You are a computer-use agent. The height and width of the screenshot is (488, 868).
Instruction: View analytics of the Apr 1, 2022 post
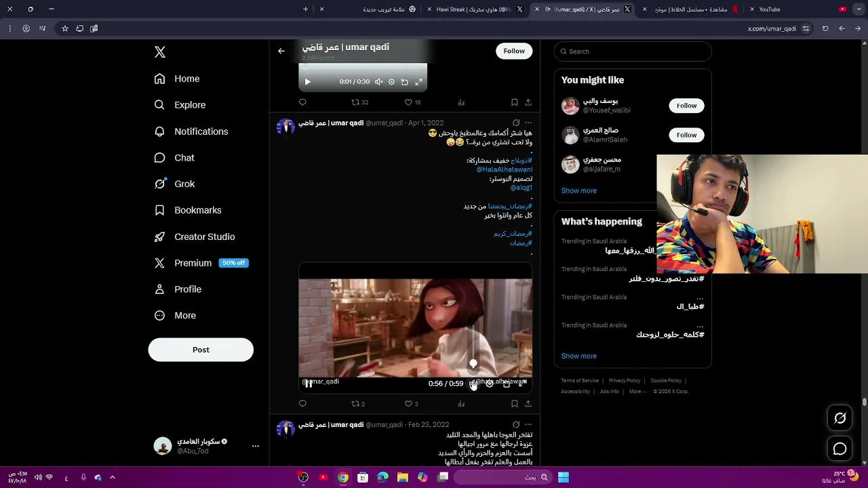point(461,404)
